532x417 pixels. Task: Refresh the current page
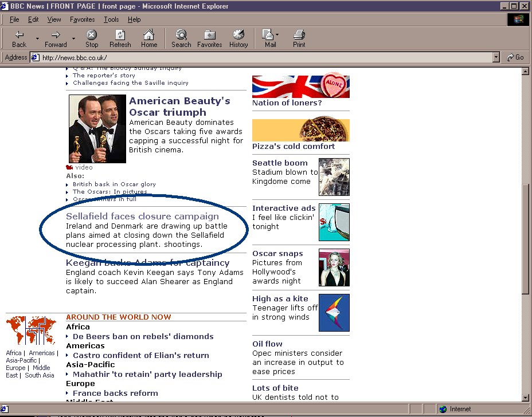tap(120, 38)
